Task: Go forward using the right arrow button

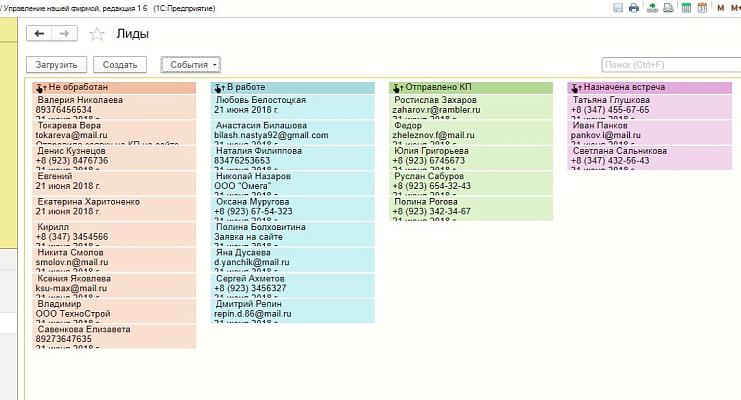Action: click(x=65, y=34)
